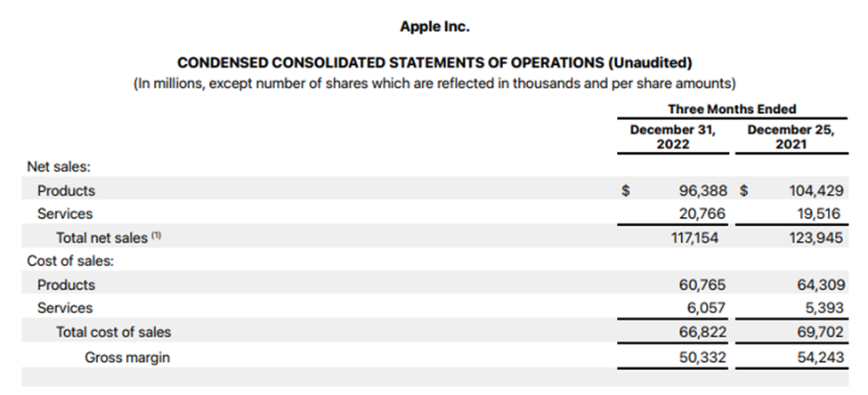Click Products net sales value 104,429
Screen dimensions: 868x395
816,191
